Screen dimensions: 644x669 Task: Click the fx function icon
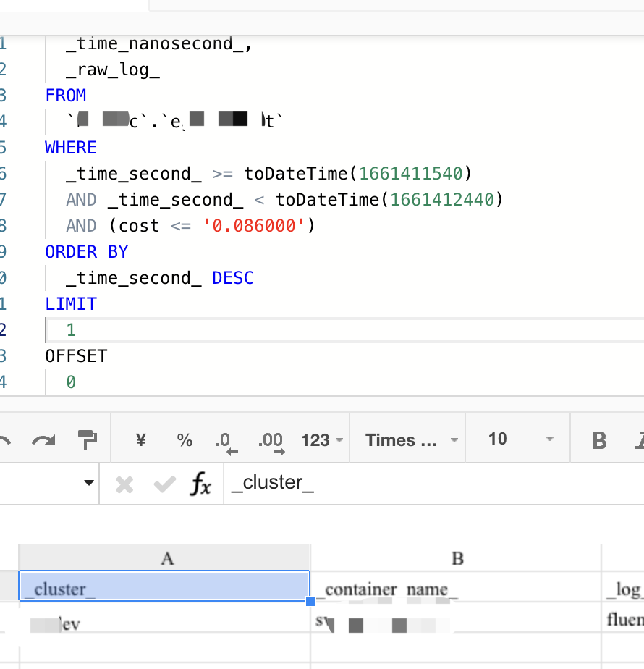pyautogui.click(x=201, y=484)
